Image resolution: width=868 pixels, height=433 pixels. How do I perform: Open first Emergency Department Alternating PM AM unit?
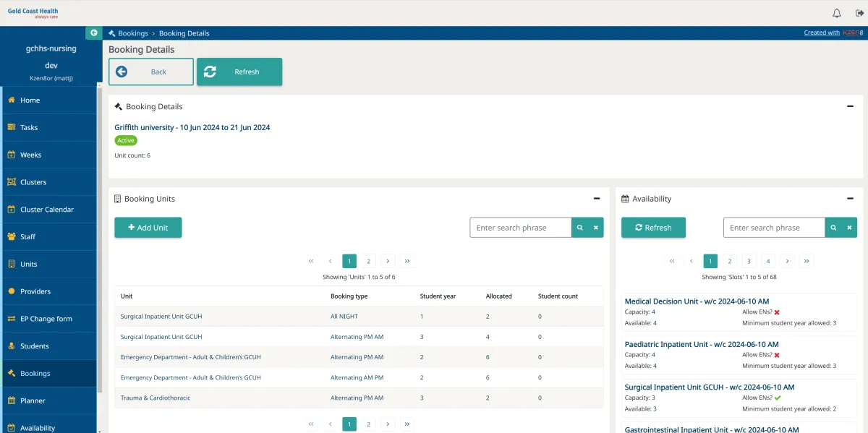coord(191,357)
